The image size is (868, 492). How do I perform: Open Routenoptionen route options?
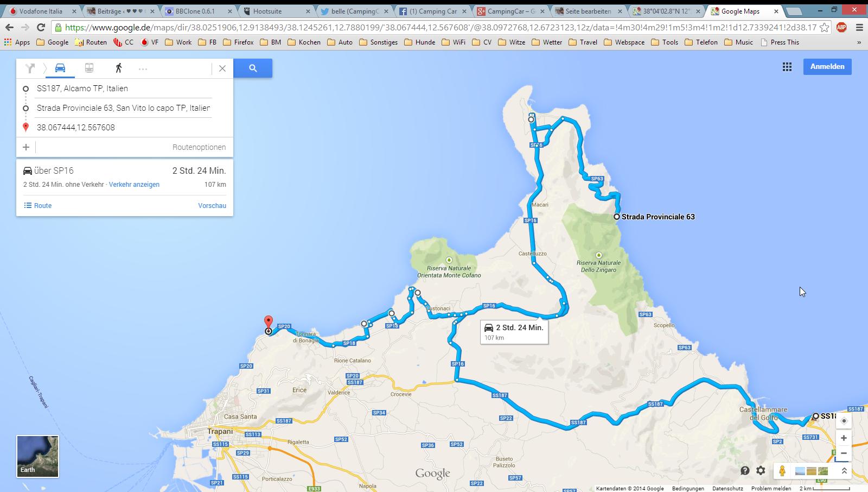click(199, 147)
